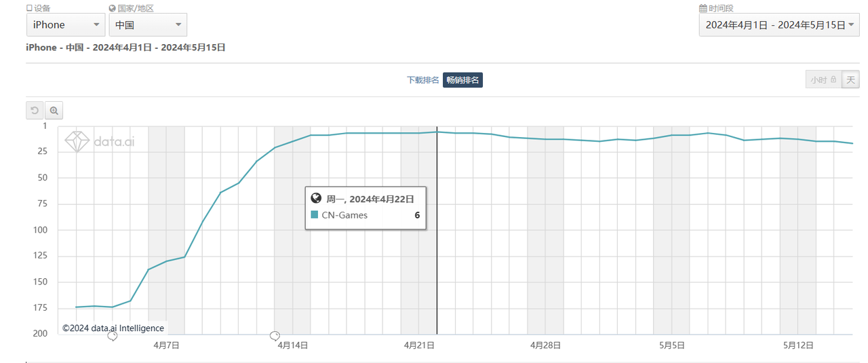
Task: Click the calendar icon beside 时间段
Action: click(703, 8)
